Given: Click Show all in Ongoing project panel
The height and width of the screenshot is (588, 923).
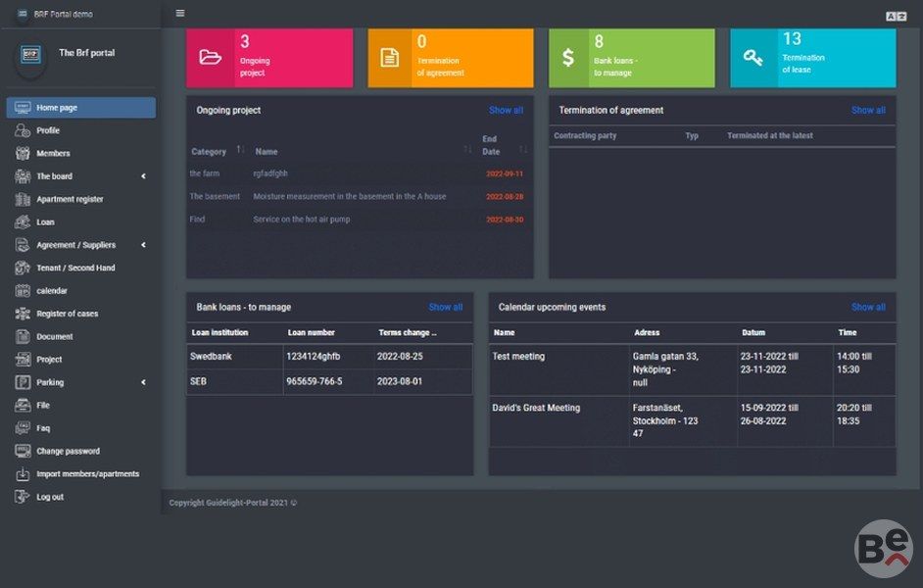Looking at the screenshot, I should pos(506,111).
